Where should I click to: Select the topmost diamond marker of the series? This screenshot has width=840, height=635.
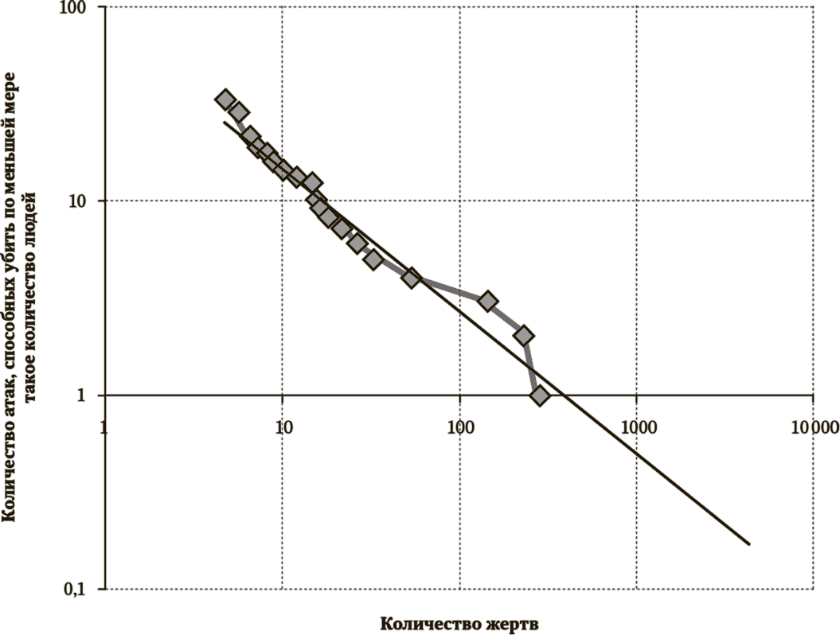pyautogui.click(x=225, y=99)
